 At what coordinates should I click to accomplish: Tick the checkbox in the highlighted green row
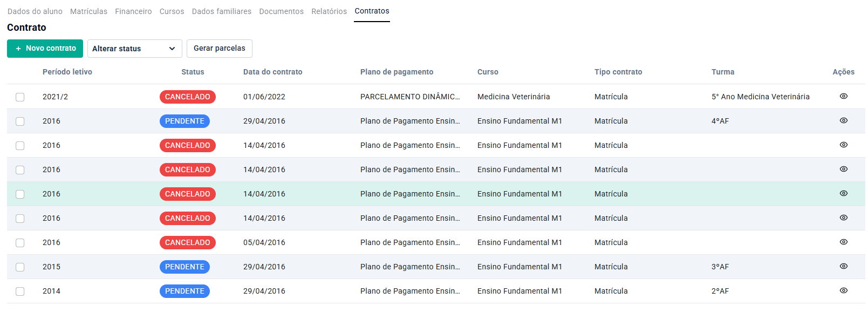tap(20, 194)
